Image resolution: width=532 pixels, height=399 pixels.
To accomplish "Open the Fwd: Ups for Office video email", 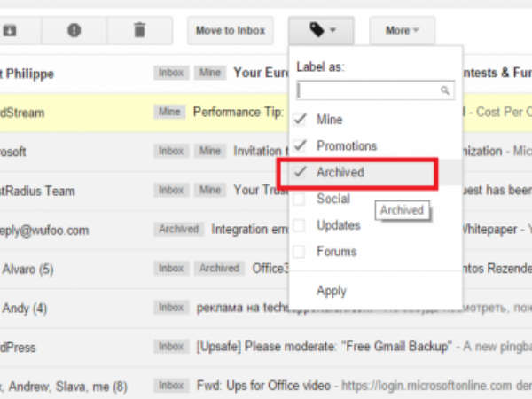I will [266, 386].
